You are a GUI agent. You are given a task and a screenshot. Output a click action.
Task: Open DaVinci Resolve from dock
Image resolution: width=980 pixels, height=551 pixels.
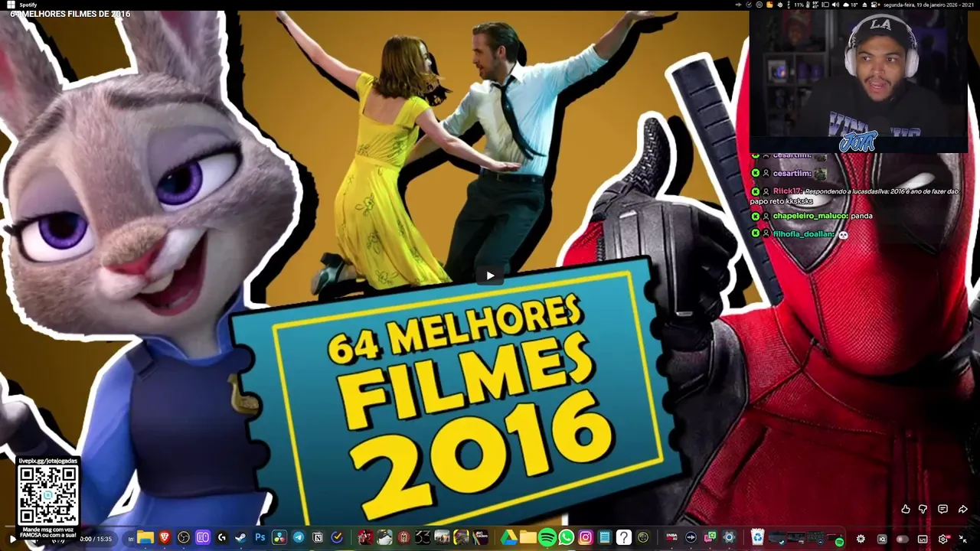click(279, 537)
